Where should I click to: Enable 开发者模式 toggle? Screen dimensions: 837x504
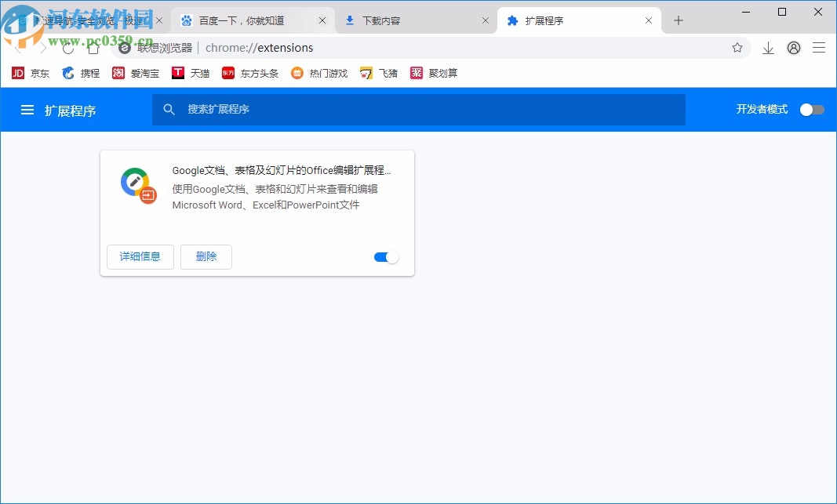[812, 110]
